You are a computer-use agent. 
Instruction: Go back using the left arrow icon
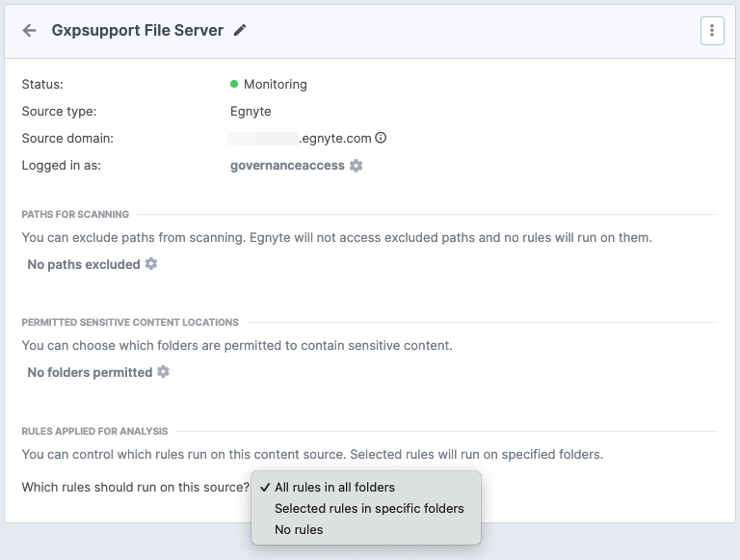29,31
